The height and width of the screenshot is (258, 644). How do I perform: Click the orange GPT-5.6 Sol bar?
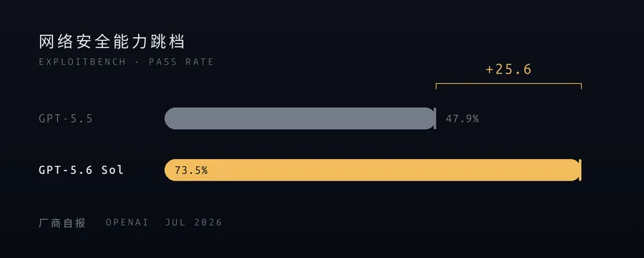point(373,170)
